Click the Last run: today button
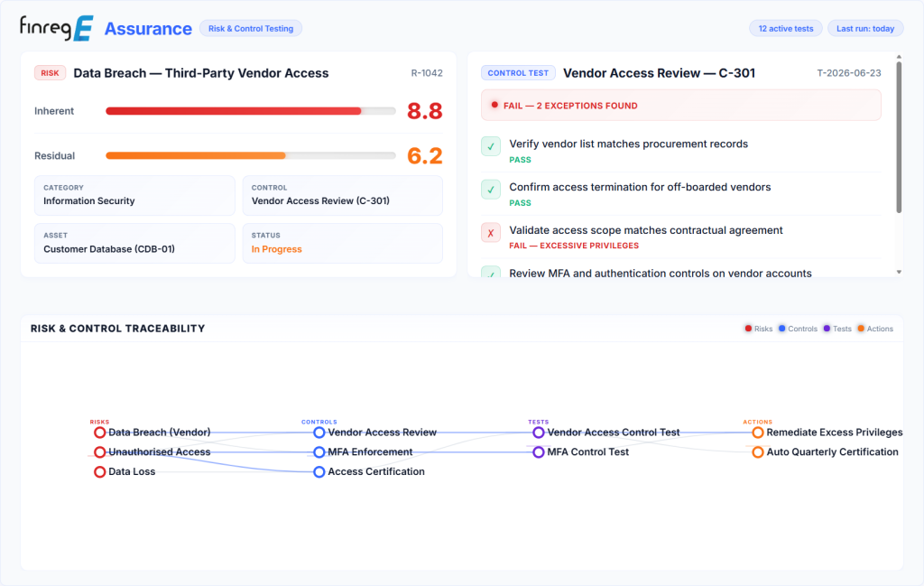 click(865, 28)
